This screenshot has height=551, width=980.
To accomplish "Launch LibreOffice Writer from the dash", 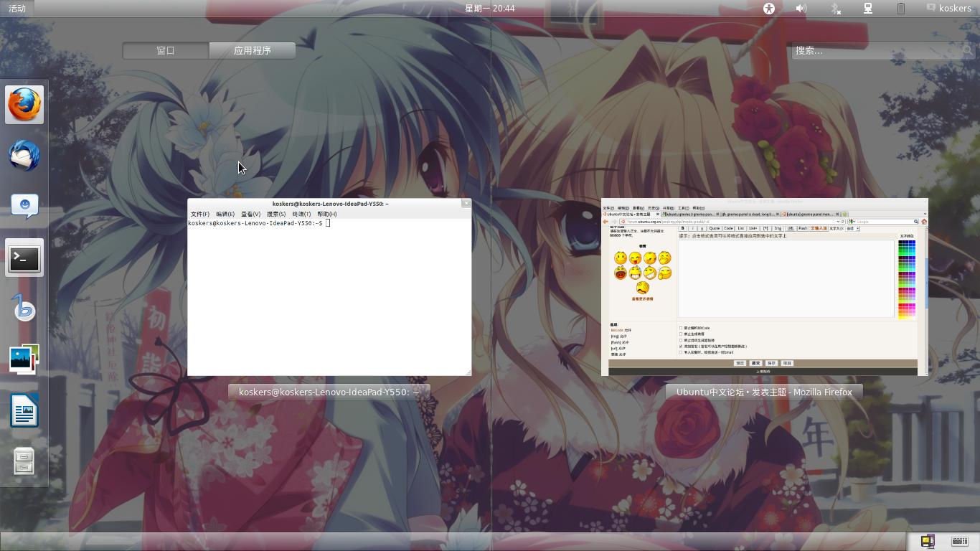I will point(25,411).
